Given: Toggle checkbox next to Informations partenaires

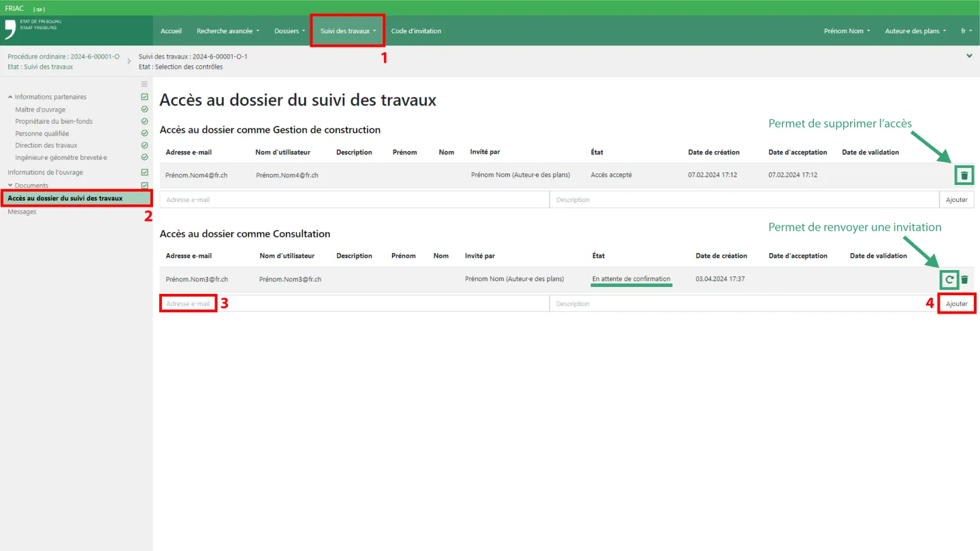Looking at the screenshot, I should click(144, 97).
